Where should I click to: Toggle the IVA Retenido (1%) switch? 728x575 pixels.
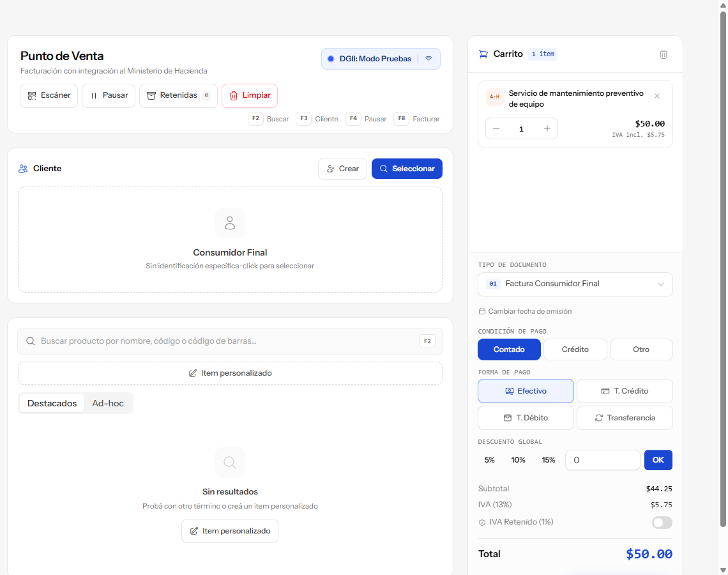(x=662, y=523)
